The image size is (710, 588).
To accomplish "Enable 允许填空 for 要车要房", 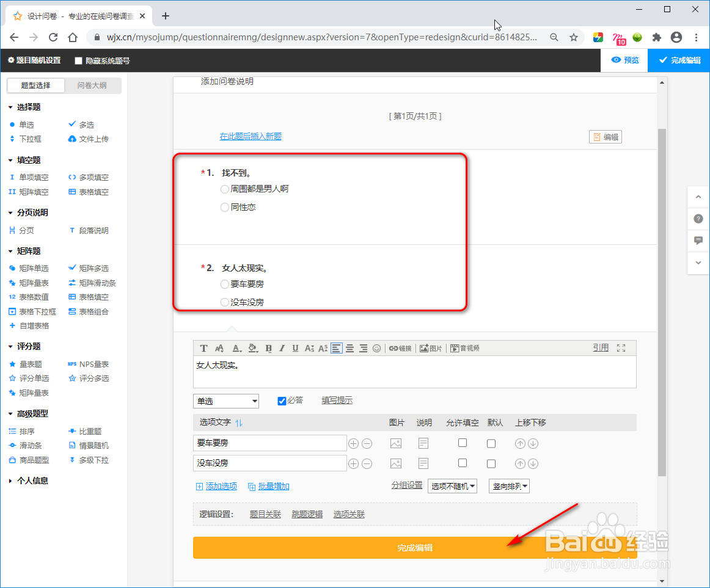I will (463, 443).
